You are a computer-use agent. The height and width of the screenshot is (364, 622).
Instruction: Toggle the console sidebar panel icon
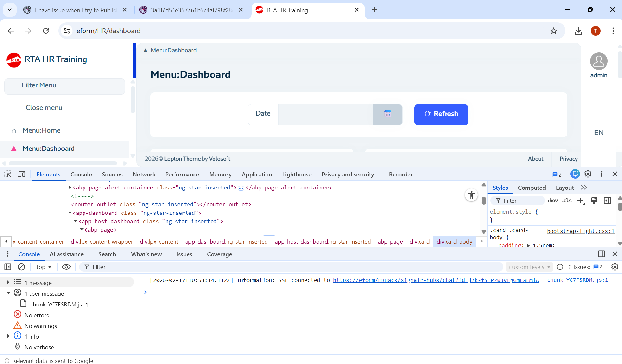pos(8,267)
